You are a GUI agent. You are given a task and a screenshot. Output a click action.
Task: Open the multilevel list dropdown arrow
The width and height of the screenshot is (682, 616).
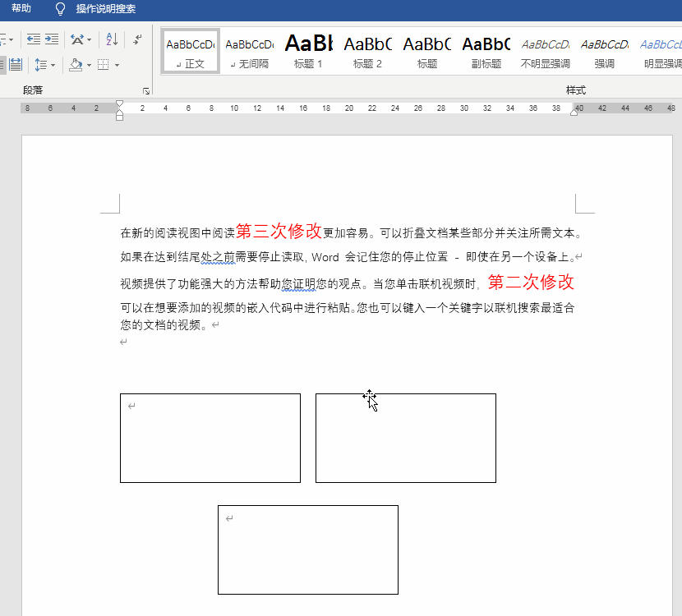[x=11, y=39]
